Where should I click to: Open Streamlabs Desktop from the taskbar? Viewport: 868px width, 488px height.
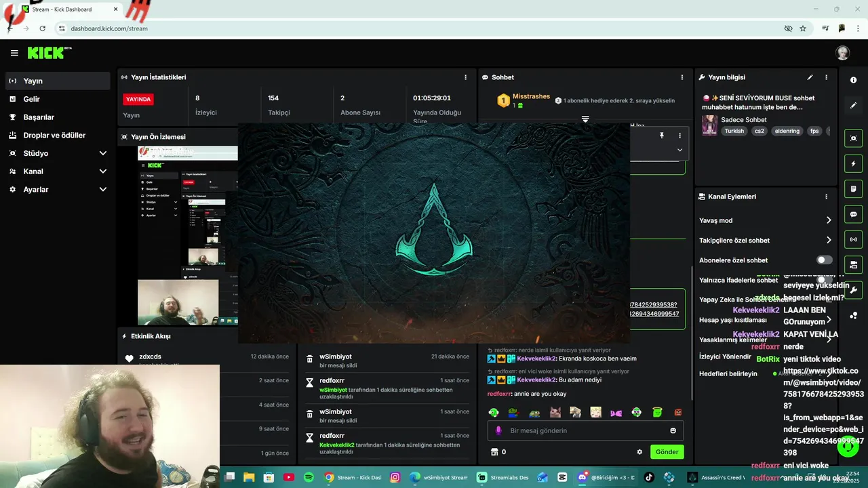(x=503, y=477)
